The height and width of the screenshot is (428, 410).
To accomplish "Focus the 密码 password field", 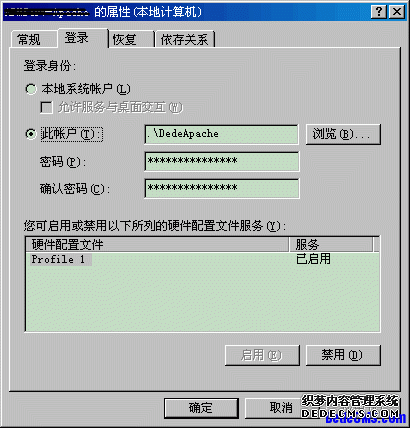I will pyautogui.click(x=221, y=161).
